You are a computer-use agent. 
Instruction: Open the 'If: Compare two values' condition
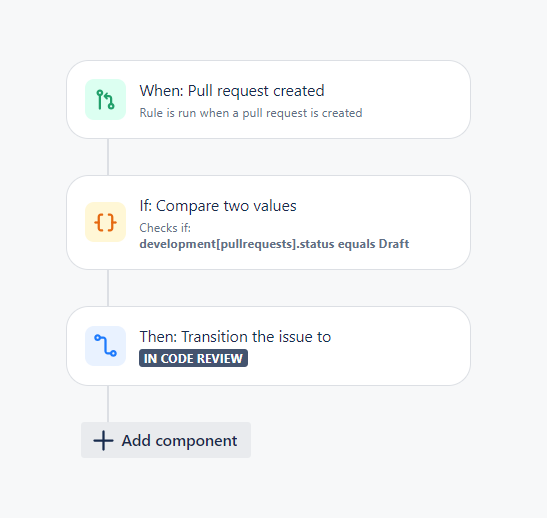[x=268, y=222]
